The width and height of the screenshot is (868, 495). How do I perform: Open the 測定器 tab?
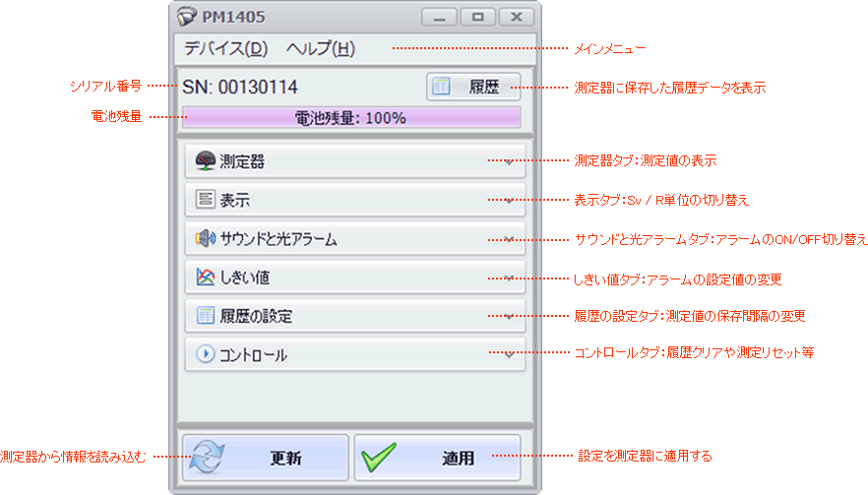(x=355, y=161)
